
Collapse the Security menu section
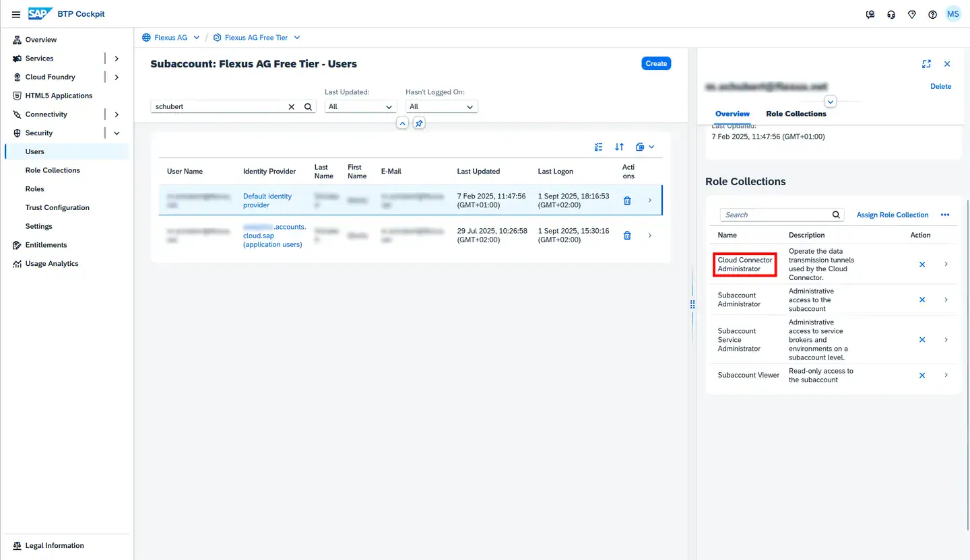(117, 133)
